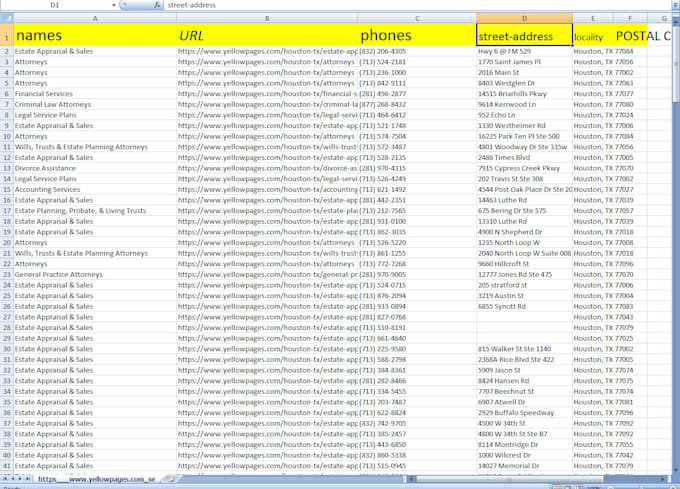Click Select All corner of the grid

[x=7, y=18]
